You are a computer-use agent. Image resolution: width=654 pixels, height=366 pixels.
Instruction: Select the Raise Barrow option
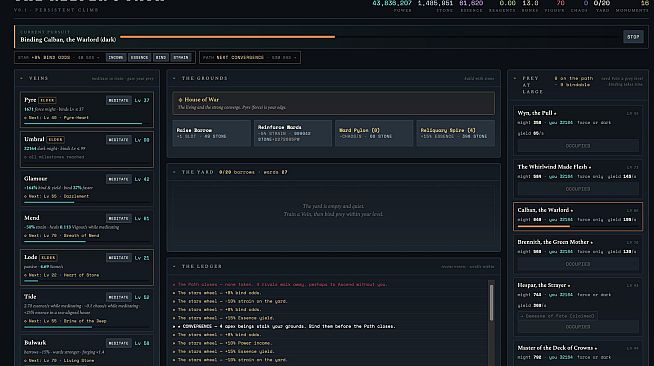pos(211,133)
